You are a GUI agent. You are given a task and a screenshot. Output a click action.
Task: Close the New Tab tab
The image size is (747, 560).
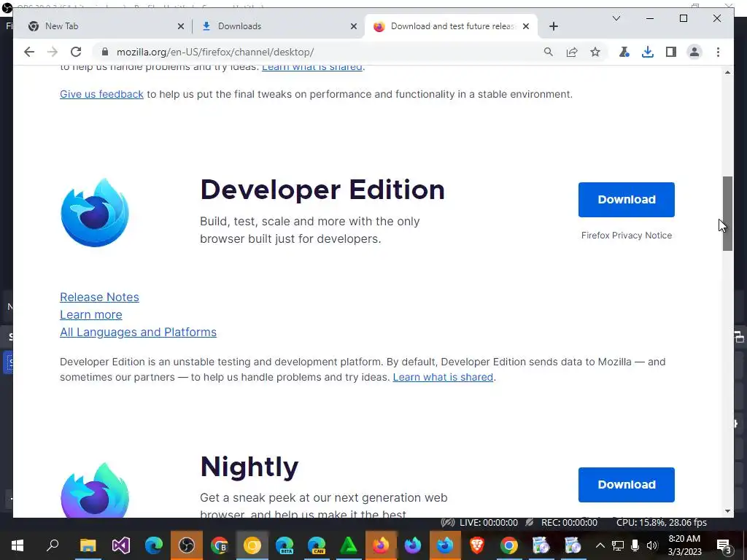[x=181, y=26]
